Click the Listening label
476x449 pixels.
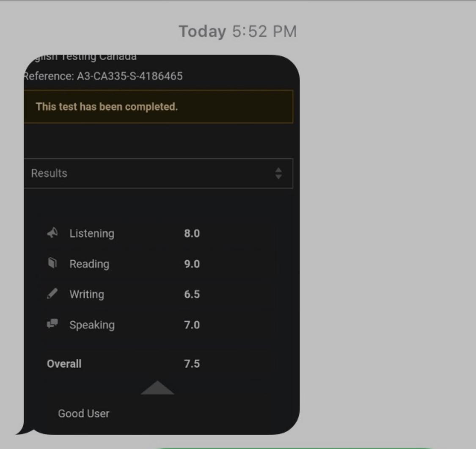pyautogui.click(x=92, y=234)
